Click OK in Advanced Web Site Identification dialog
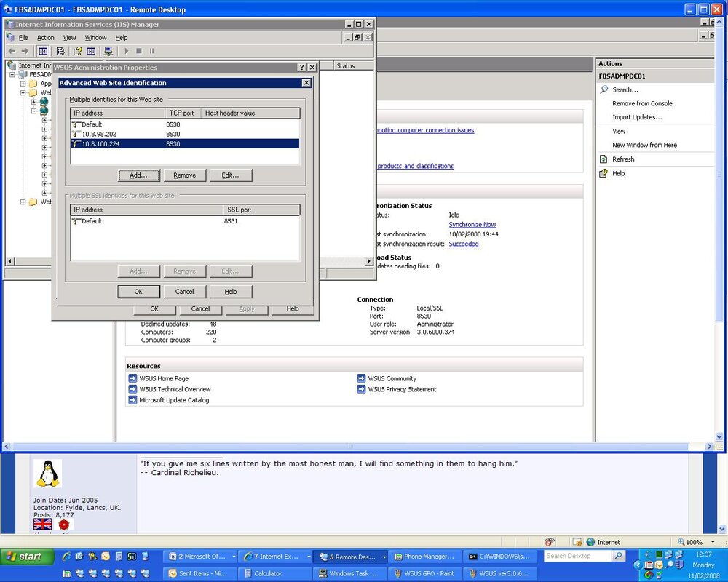This screenshot has width=728, height=582. point(138,292)
